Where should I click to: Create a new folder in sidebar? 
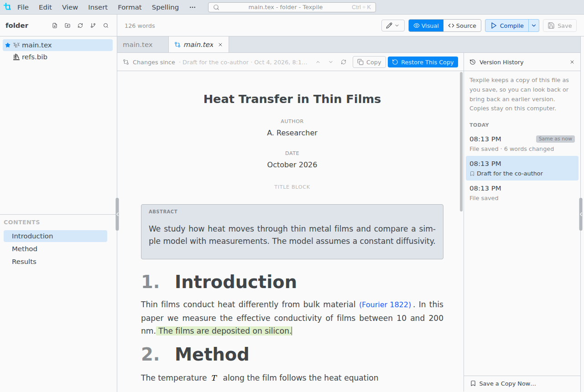tap(68, 26)
